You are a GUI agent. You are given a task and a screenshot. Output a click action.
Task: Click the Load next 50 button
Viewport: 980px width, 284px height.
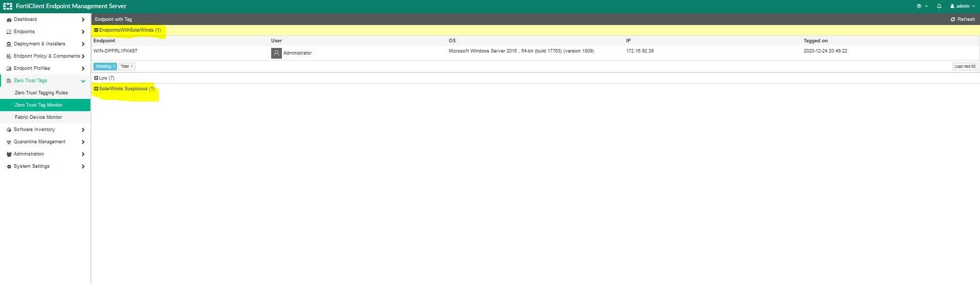[x=965, y=66]
